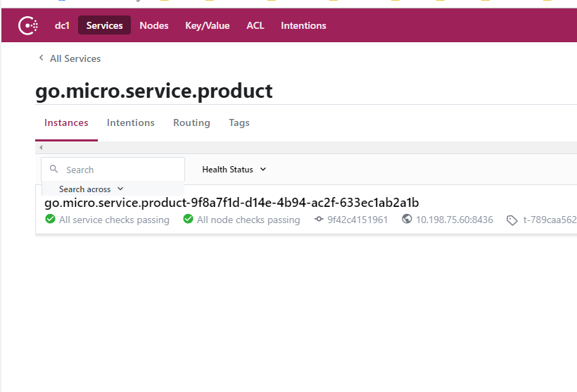The width and height of the screenshot is (577, 392).
Task: Open the Nodes menu item
Action: pos(154,26)
